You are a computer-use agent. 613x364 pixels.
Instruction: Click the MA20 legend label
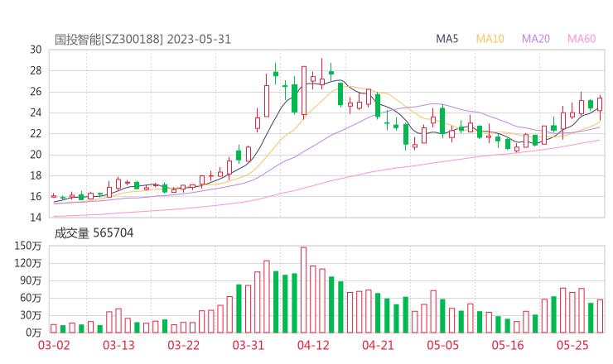pyautogui.click(x=536, y=39)
